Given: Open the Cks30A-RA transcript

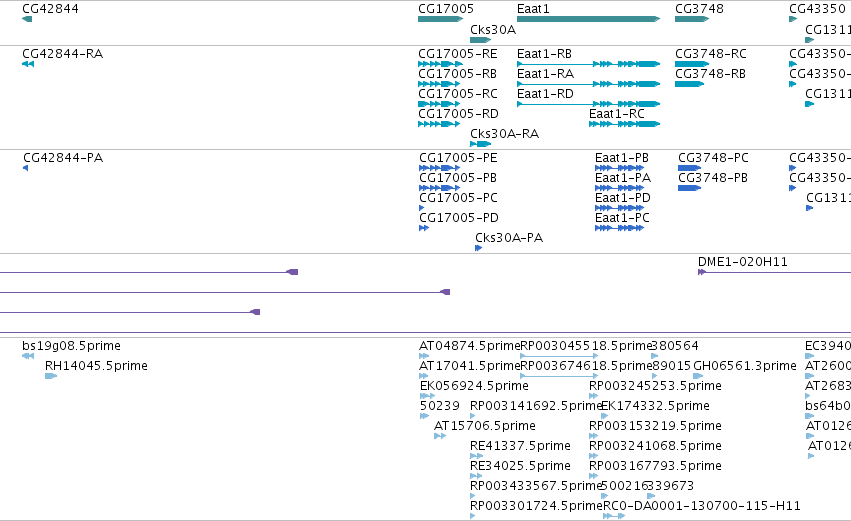Looking at the screenshot, I should [480, 144].
